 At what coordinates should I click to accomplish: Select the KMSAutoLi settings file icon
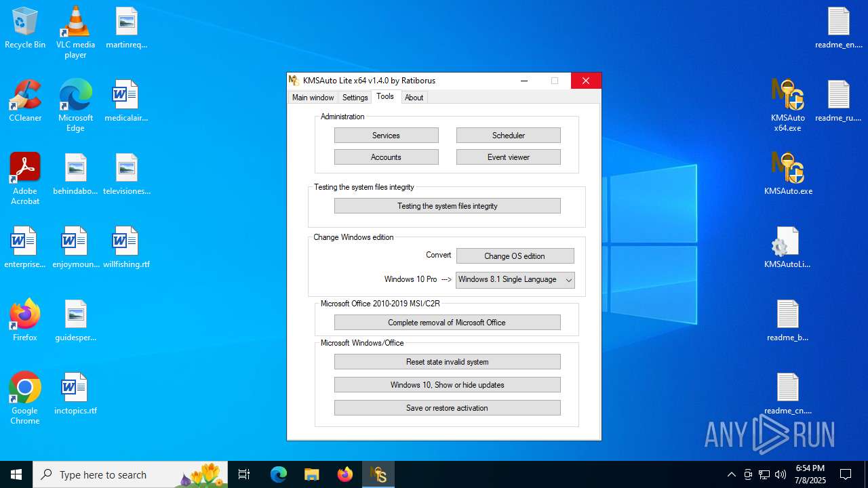point(787,248)
